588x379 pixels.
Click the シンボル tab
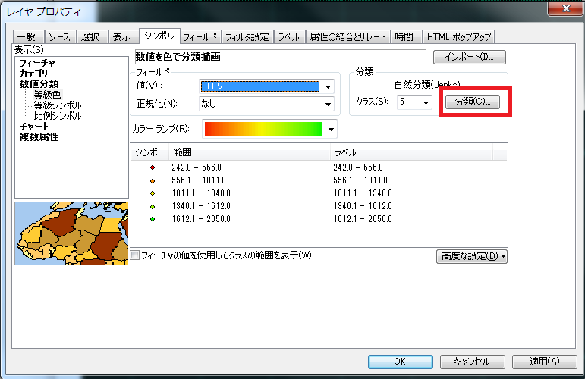(x=159, y=36)
